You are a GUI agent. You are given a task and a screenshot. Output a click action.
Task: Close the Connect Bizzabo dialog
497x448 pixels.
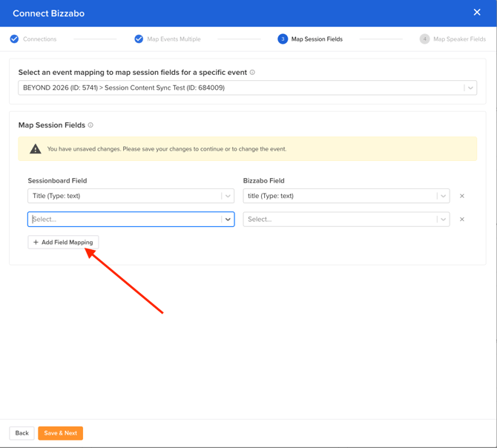click(x=477, y=13)
